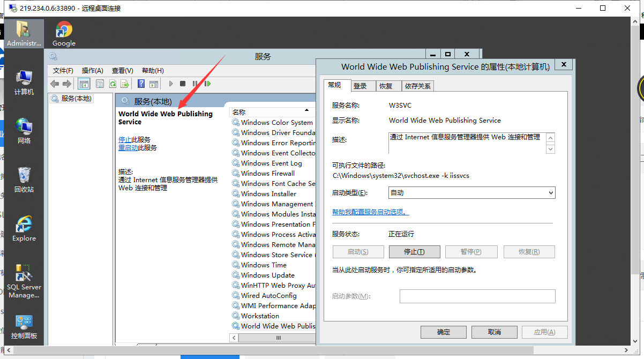Toggle the show/hide action pane icon

154,84
